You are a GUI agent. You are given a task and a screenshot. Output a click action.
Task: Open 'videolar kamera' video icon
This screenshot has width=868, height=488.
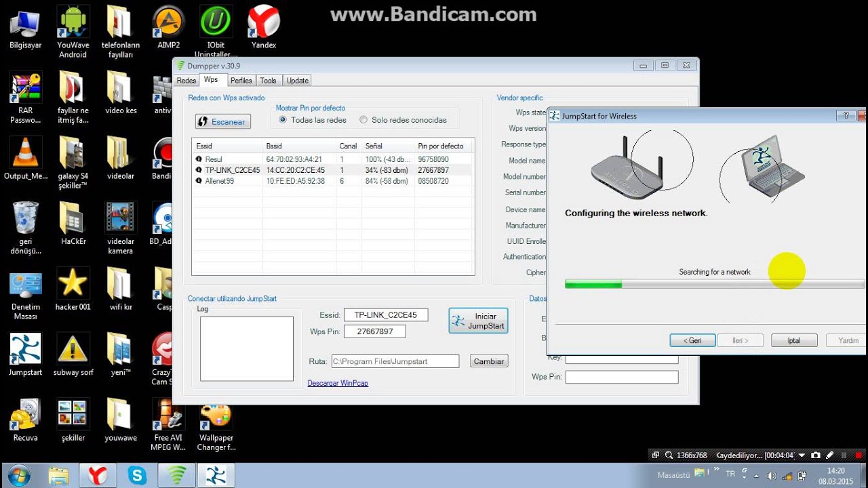point(121,228)
